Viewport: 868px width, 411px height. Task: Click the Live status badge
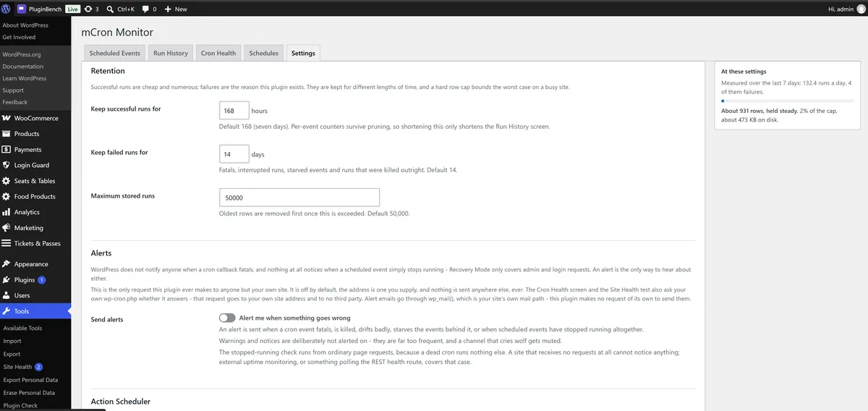click(72, 9)
